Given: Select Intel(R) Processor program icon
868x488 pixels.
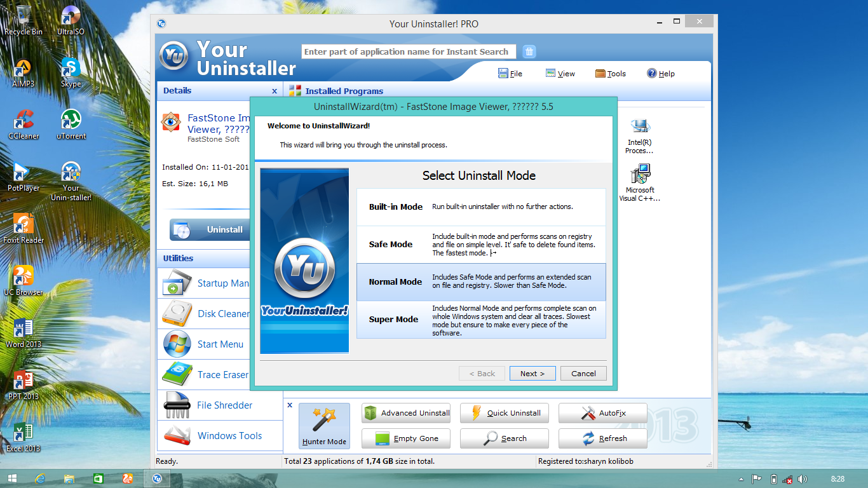Looking at the screenshot, I should pos(639,136).
